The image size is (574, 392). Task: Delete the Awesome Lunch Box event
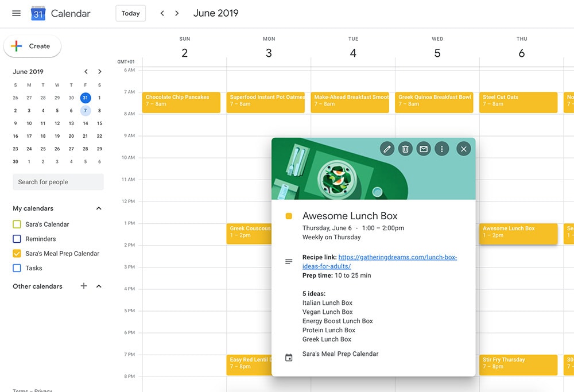pyautogui.click(x=405, y=149)
